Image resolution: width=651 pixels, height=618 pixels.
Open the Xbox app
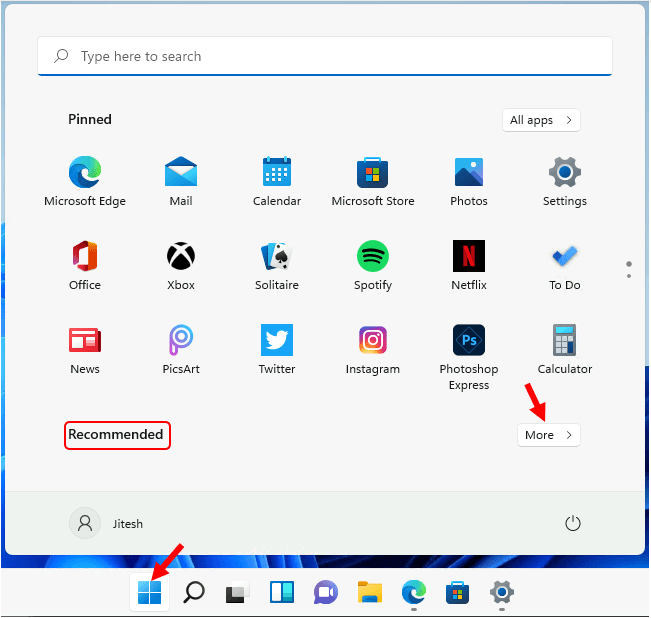pos(181,265)
